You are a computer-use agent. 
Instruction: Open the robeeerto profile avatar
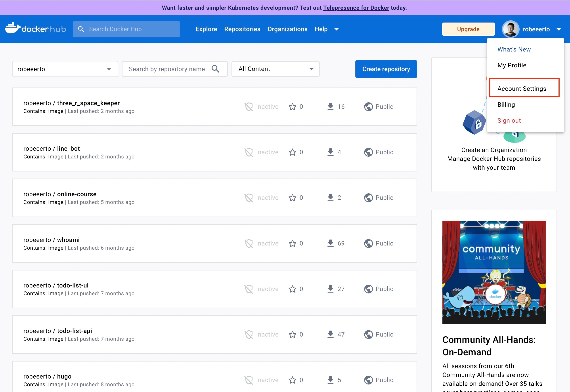(511, 29)
